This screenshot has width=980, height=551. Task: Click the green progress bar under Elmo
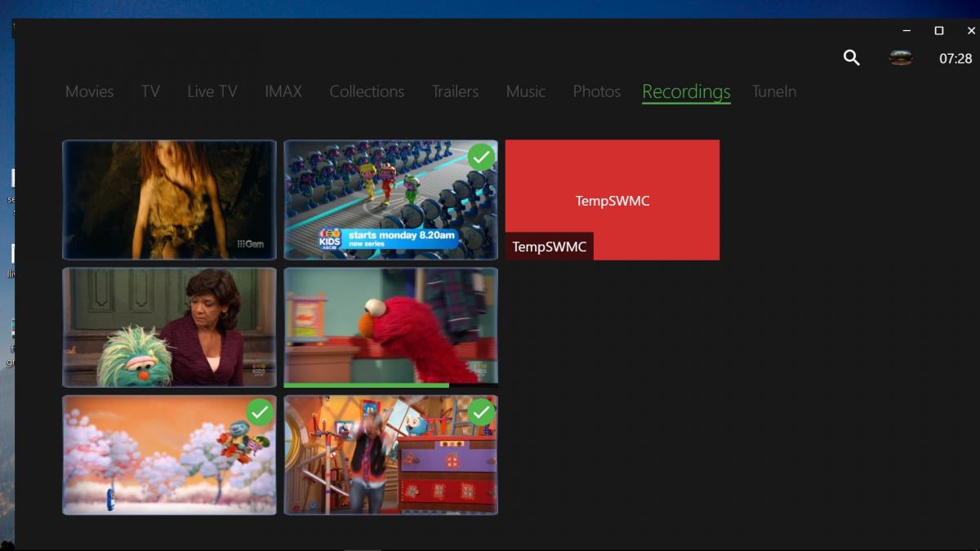[x=367, y=384]
